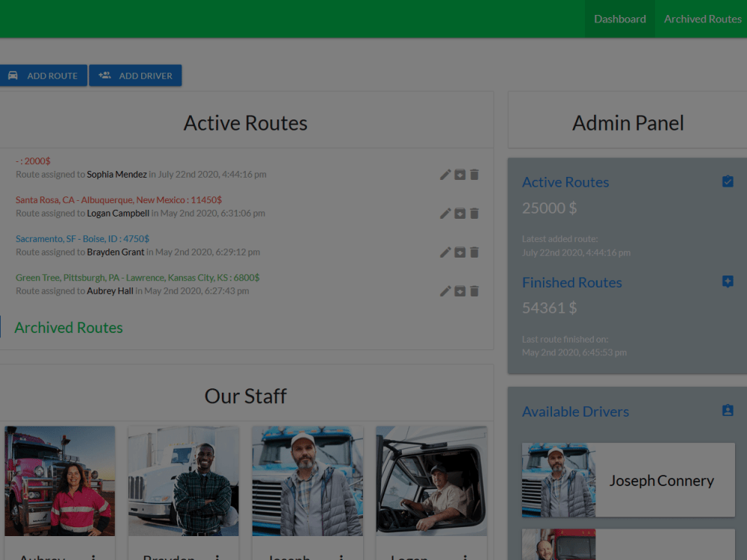Select the Dashboard tab in the navbar

[x=619, y=19]
